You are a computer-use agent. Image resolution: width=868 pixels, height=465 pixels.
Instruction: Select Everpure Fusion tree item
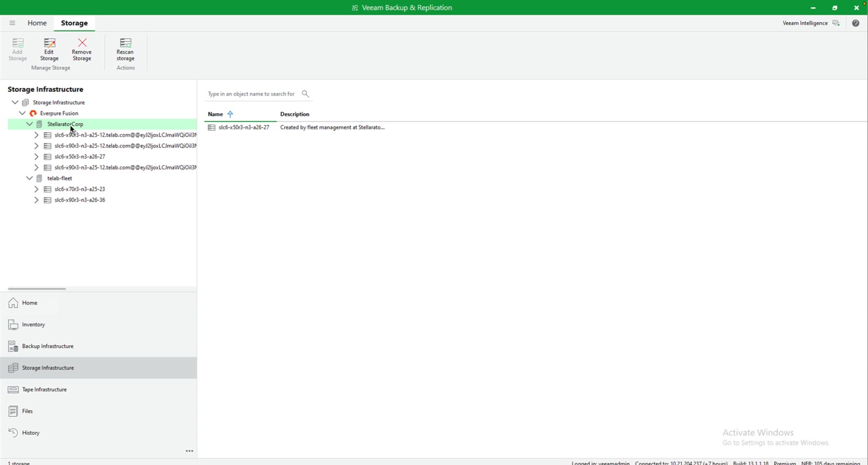pyautogui.click(x=59, y=113)
